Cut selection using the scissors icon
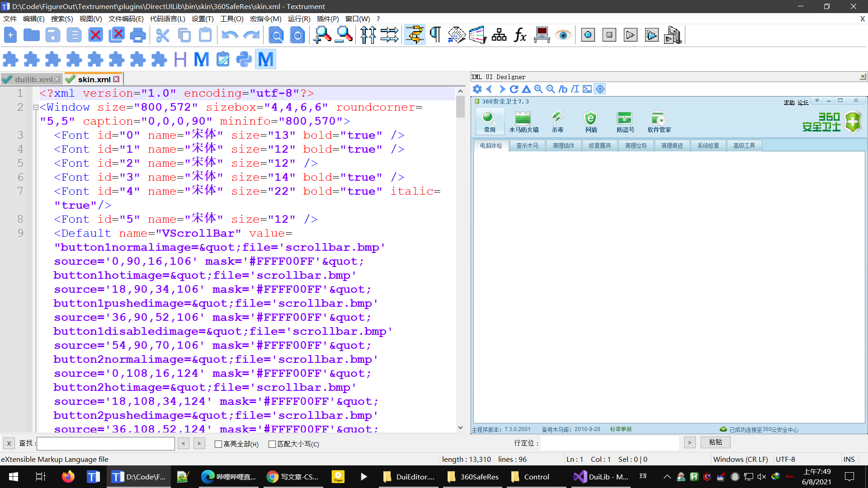 coord(163,35)
